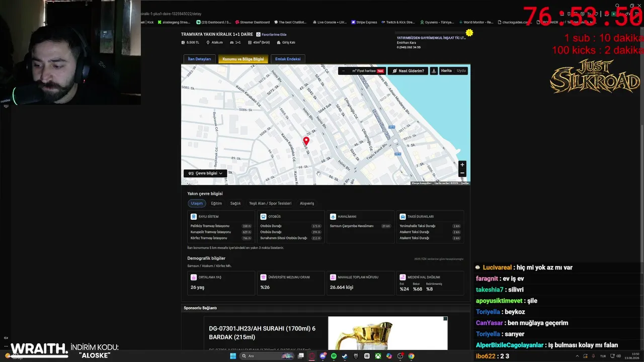Open Discord from the taskbar
644x362 pixels.
coord(323,356)
